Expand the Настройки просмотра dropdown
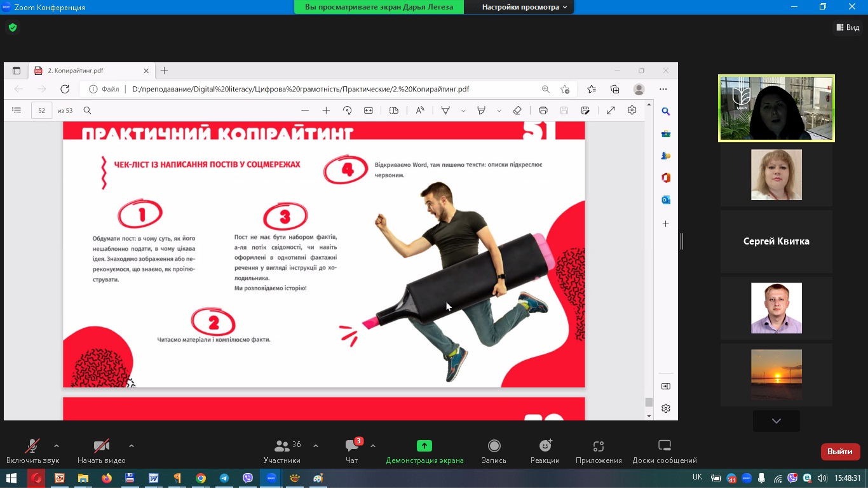This screenshot has height=489, width=868. 524,7
